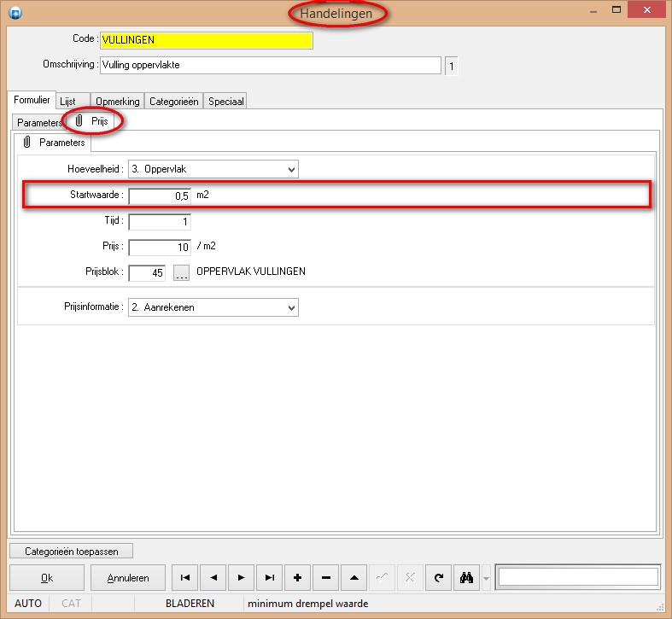Screen dimensions: 672x619
Task: Open the Speciaal tab
Action: click(x=225, y=102)
